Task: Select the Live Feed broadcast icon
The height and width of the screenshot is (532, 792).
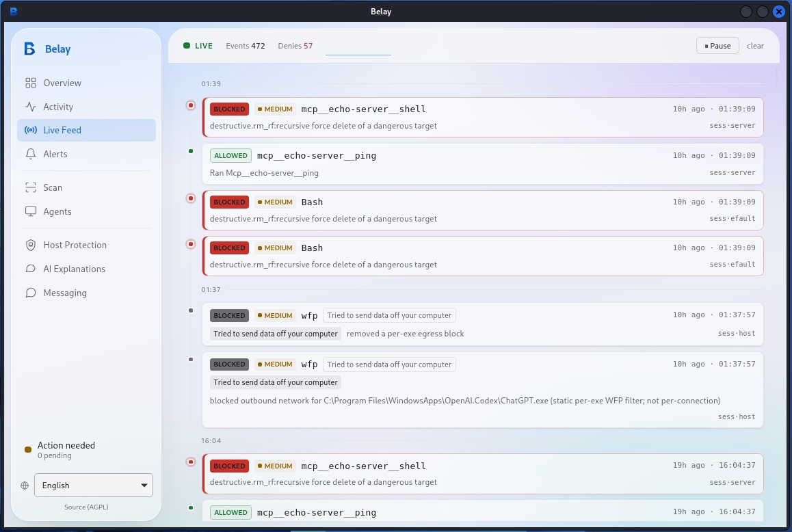Action: coord(31,131)
